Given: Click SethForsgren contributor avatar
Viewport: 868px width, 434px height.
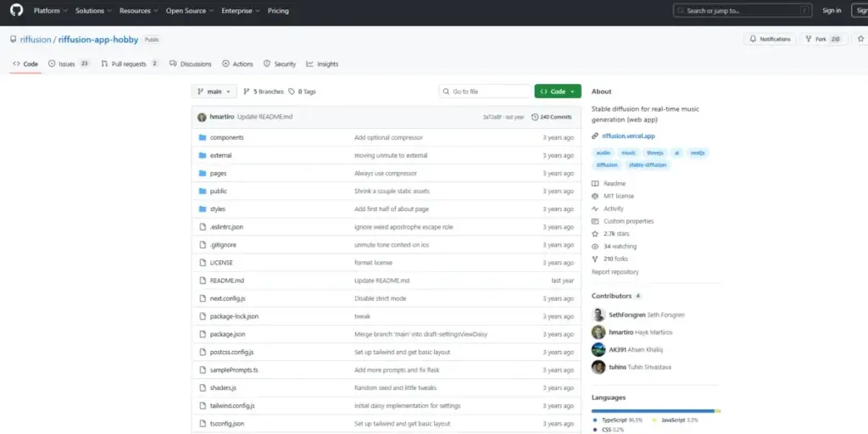Looking at the screenshot, I should coord(598,314).
